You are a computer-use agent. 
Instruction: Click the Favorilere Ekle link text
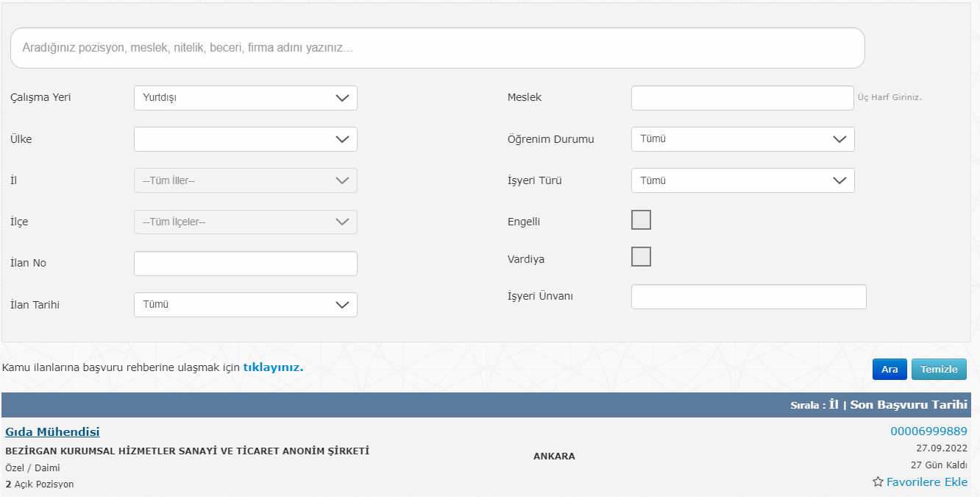click(926, 482)
